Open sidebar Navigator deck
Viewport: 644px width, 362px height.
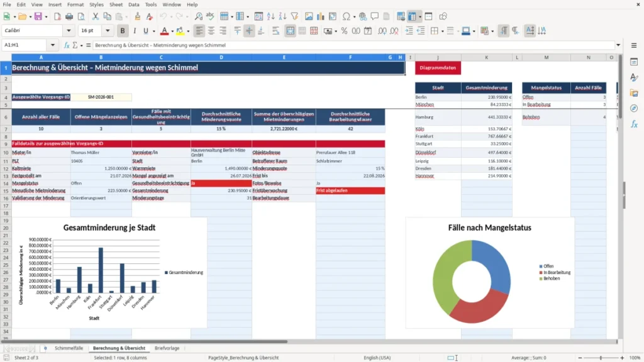tap(634, 109)
